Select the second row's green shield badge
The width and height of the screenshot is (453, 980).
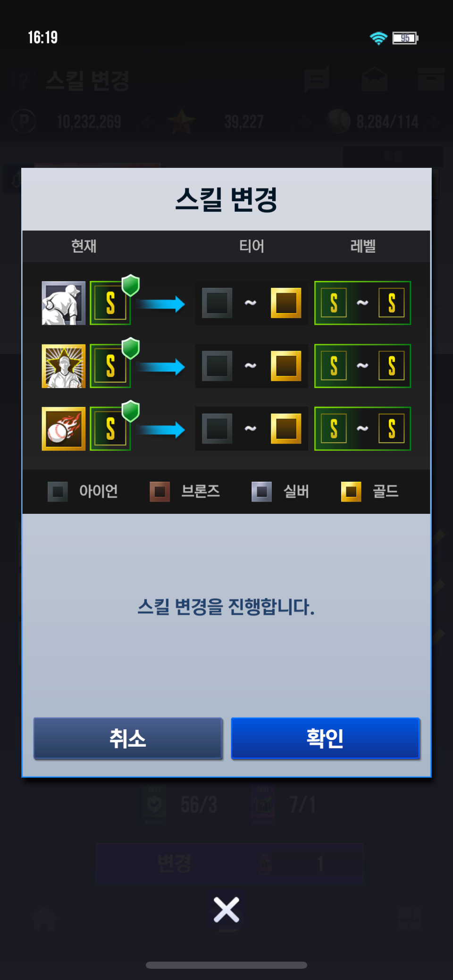point(131,348)
